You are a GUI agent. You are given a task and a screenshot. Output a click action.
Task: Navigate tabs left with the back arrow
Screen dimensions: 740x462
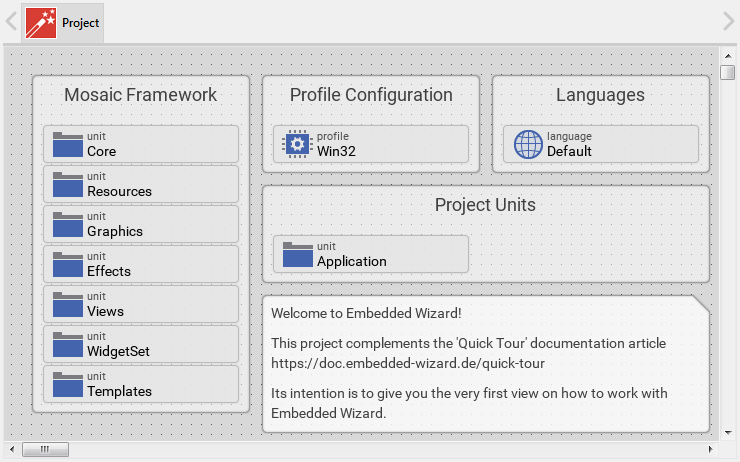tap(11, 22)
